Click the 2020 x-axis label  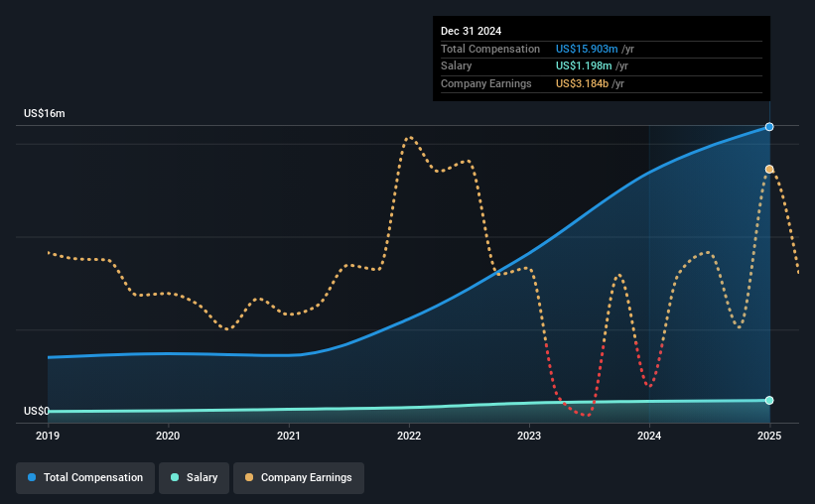point(168,436)
